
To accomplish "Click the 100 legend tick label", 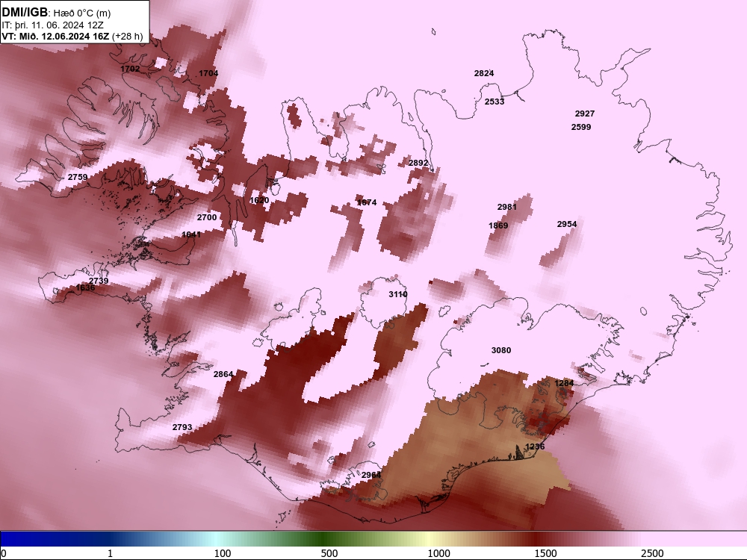I will tap(223, 553).
